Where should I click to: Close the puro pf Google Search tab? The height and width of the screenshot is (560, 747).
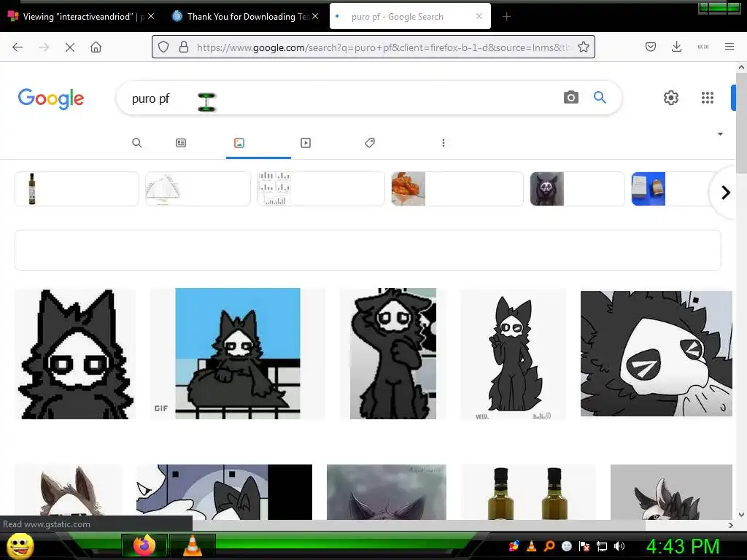coord(479,16)
